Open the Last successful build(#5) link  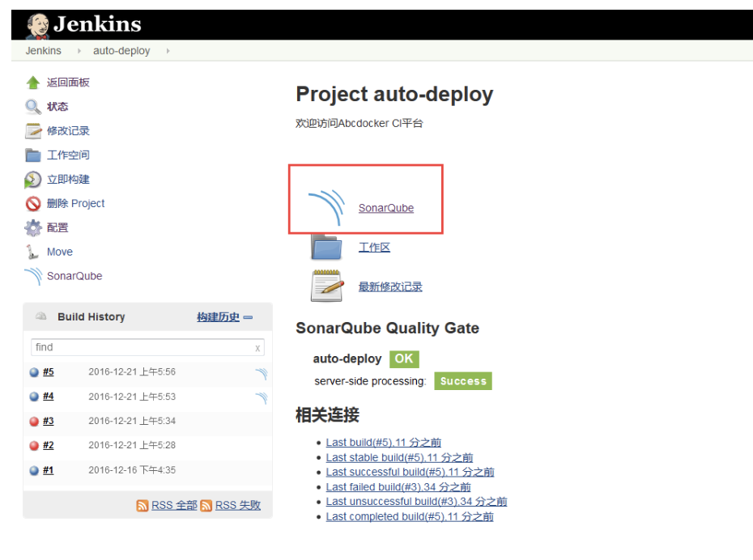(411, 472)
